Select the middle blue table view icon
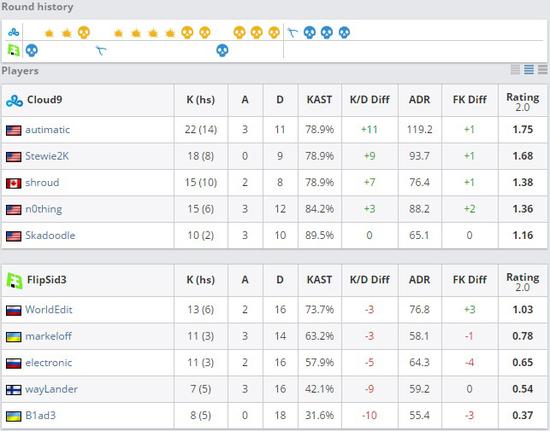The width and height of the screenshot is (550, 431). tap(529, 69)
